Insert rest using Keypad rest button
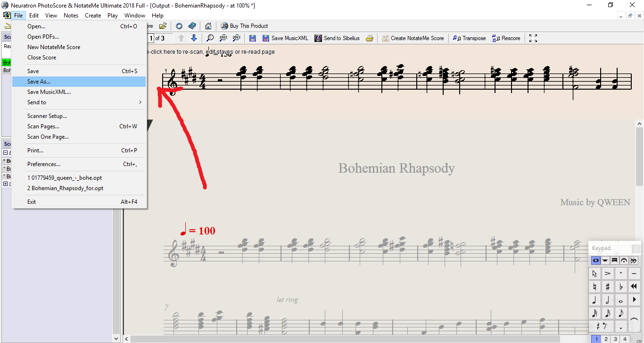 (601, 326)
